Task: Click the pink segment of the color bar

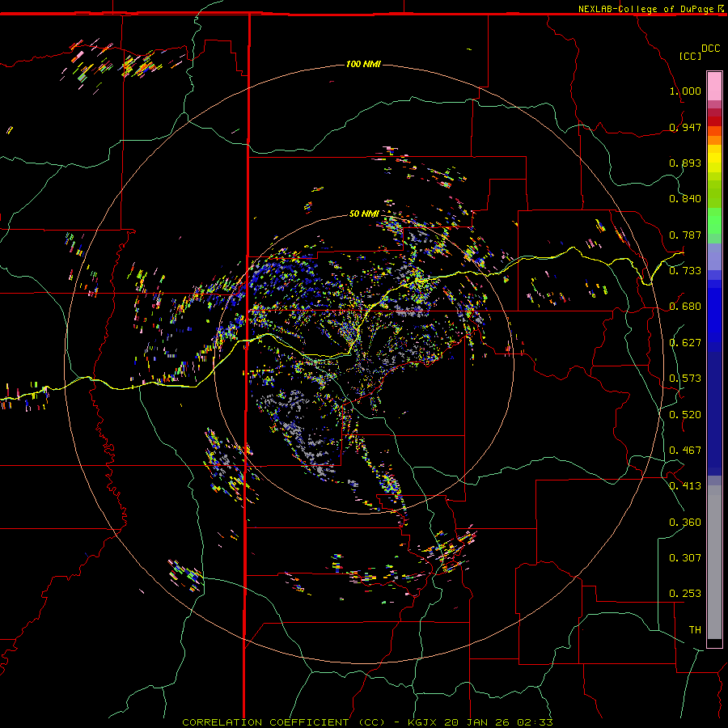Action: pyautogui.click(x=714, y=87)
